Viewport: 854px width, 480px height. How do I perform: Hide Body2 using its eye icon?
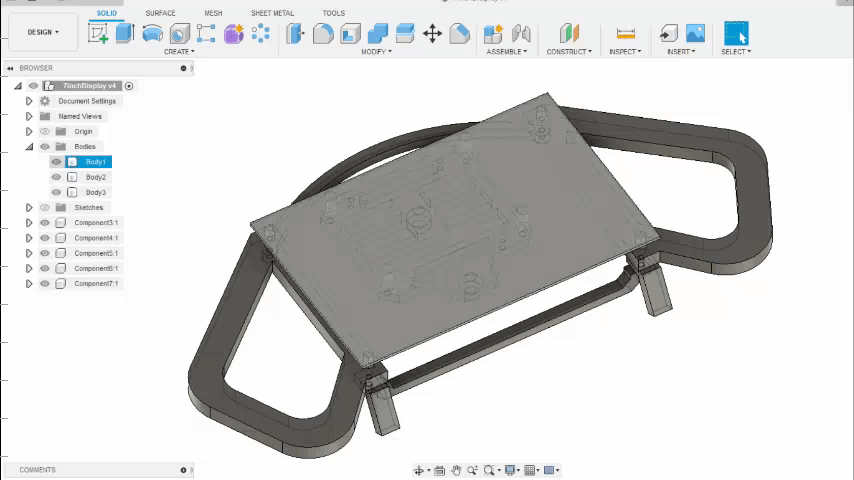(56, 177)
